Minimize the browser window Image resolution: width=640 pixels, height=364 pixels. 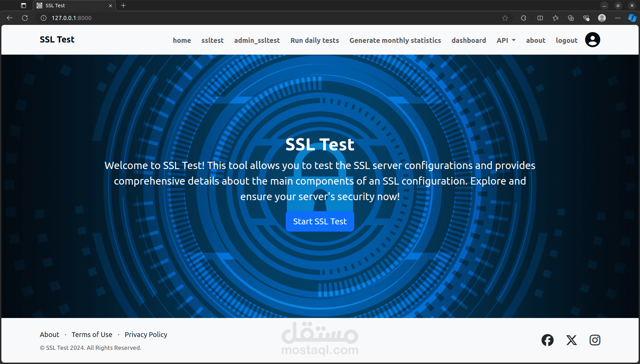click(604, 6)
